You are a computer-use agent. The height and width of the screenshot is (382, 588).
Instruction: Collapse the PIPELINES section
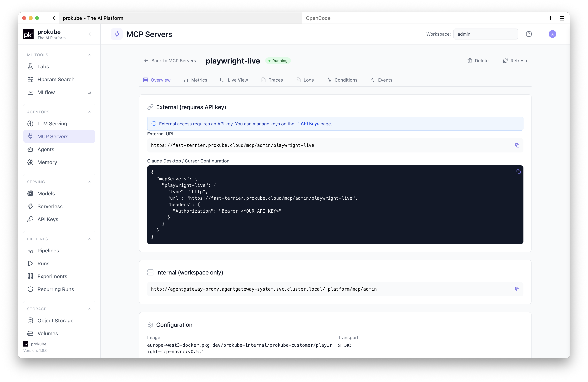point(89,239)
